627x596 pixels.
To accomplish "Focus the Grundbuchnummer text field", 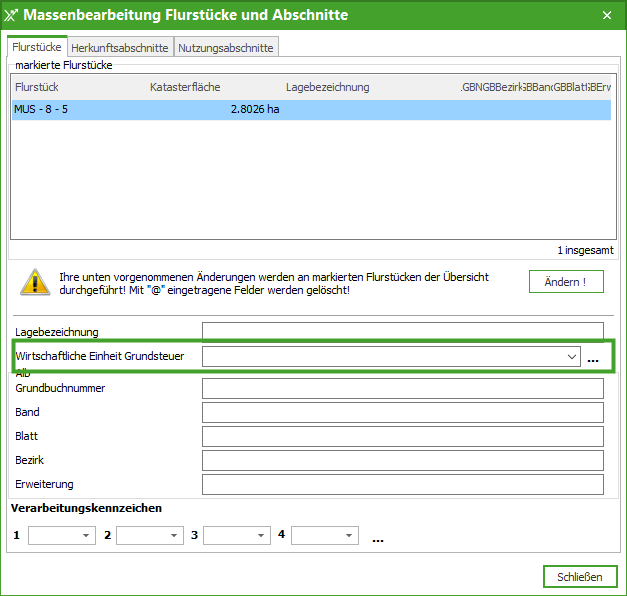I will pyautogui.click(x=402, y=388).
